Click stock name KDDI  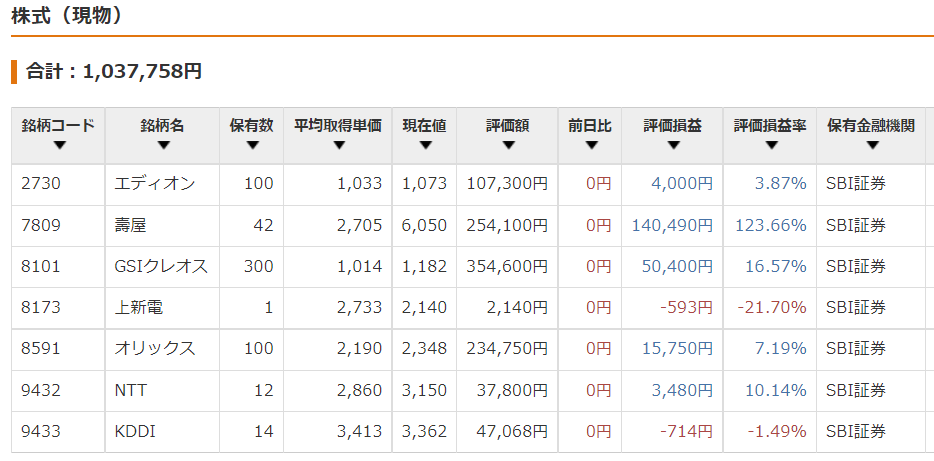pos(135,431)
